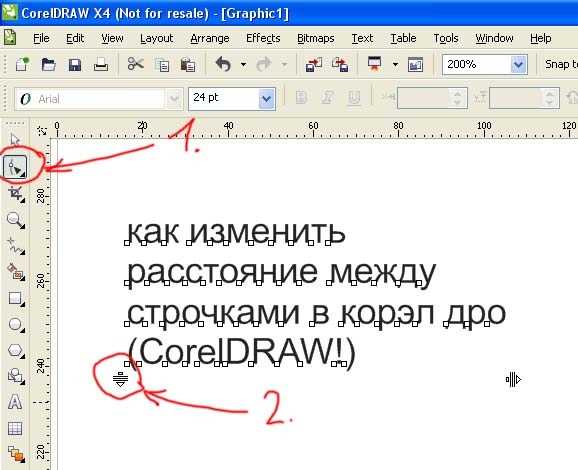This screenshot has width=578, height=470.
Task: Expand the Application launcher dropdown arrow
Action: [x=395, y=65]
